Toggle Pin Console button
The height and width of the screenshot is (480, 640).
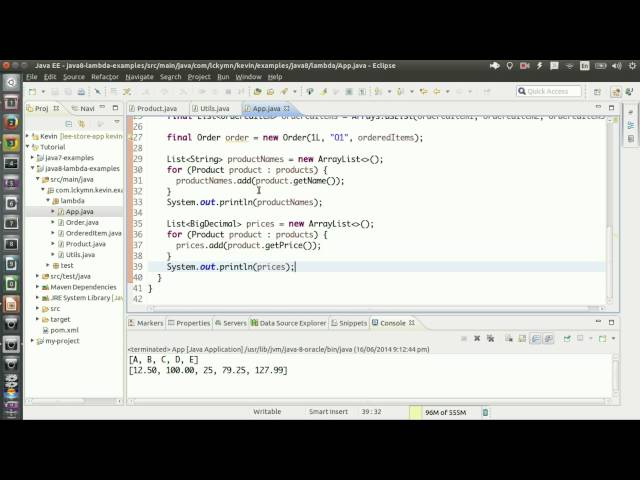pyautogui.click(x=567, y=338)
